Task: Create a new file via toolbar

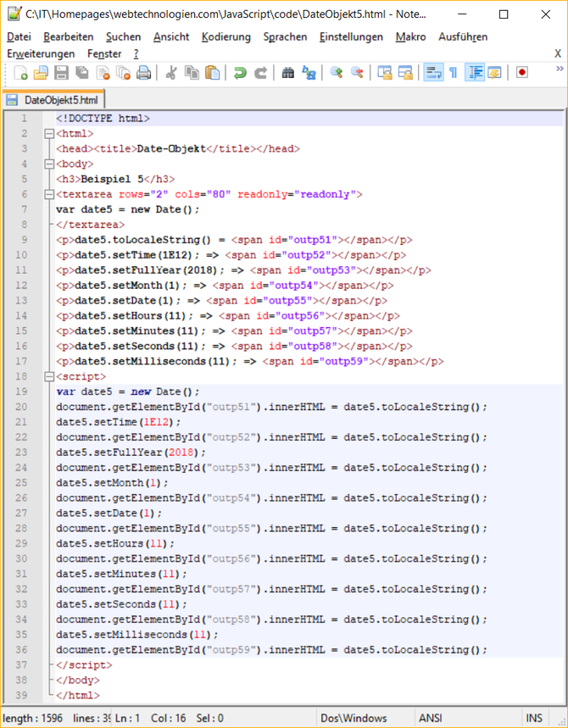Action: [x=20, y=73]
